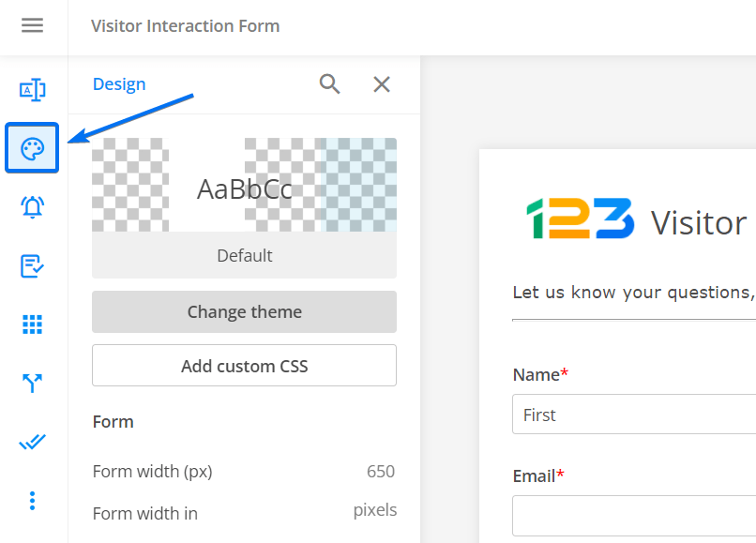Search design settings with magnifier icon
The image size is (756, 543).
click(x=329, y=84)
